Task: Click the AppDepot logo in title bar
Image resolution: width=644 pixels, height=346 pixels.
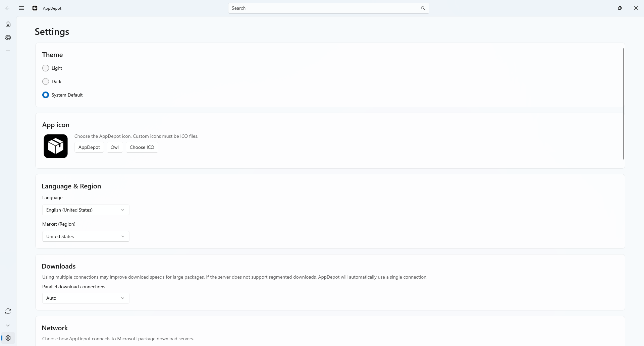Action: click(x=35, y=8)
